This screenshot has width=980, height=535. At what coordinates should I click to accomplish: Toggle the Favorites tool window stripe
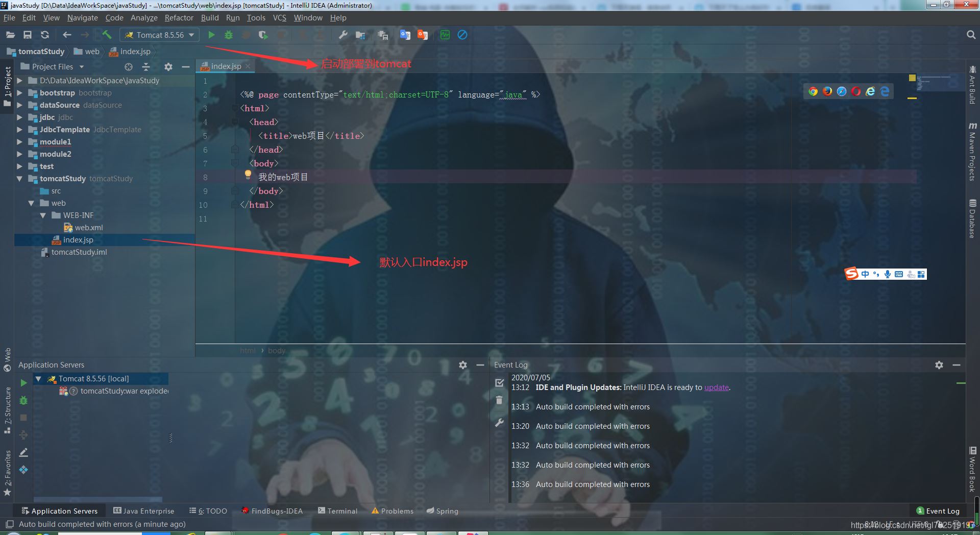click(7, 472)
